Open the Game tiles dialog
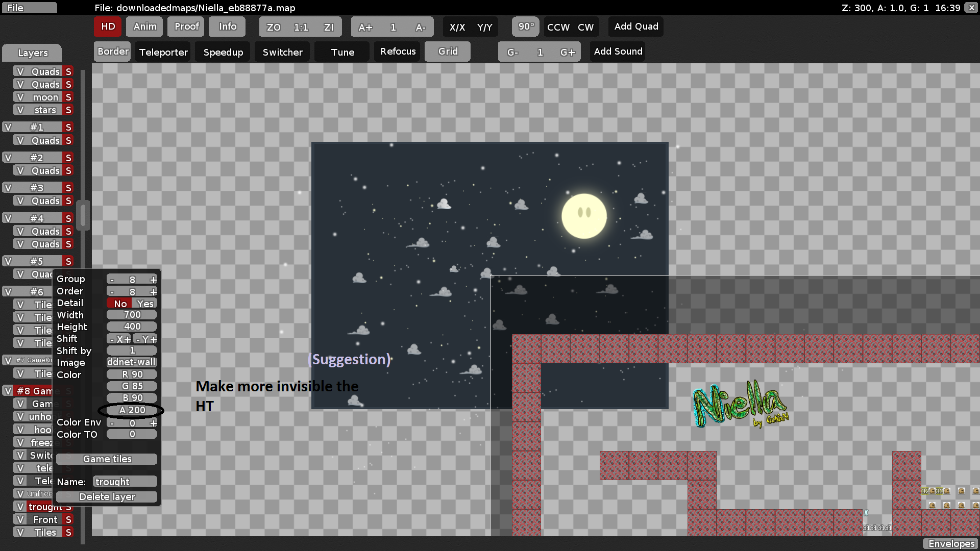This screenshot has width=980, height=551. coord(106,459)
